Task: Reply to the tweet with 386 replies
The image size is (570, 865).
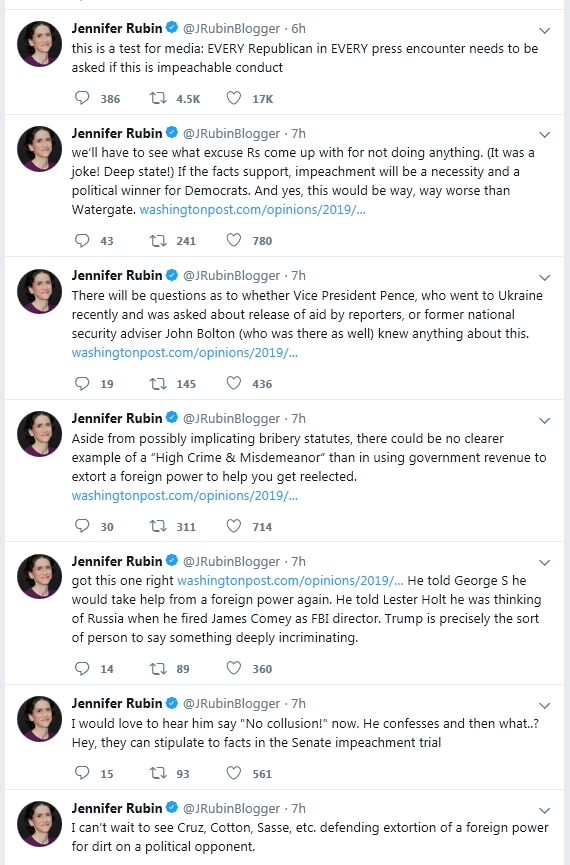Action: (82, 98)
